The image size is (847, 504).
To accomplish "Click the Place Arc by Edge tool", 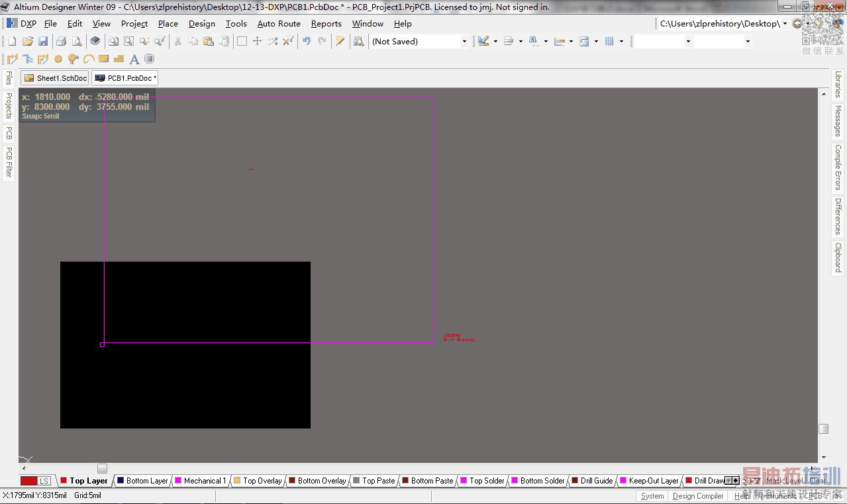I will [89, 59].
